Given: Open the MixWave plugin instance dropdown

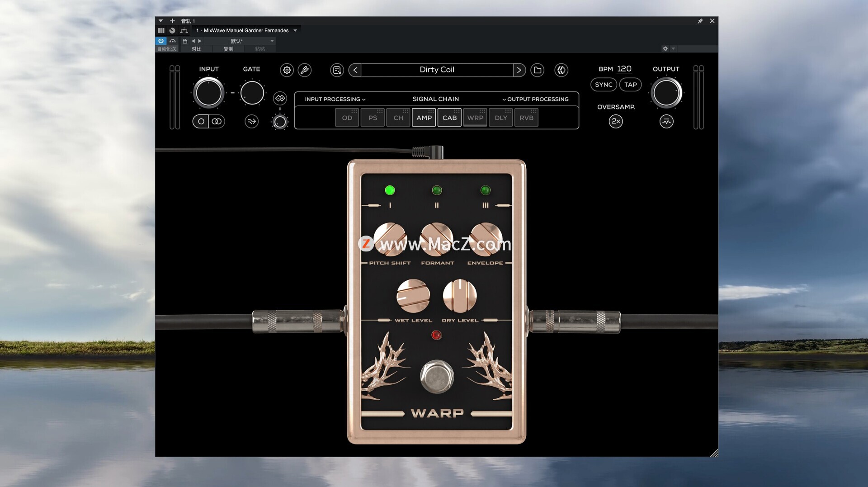Looking at the screenshot, I should [295, 30].
